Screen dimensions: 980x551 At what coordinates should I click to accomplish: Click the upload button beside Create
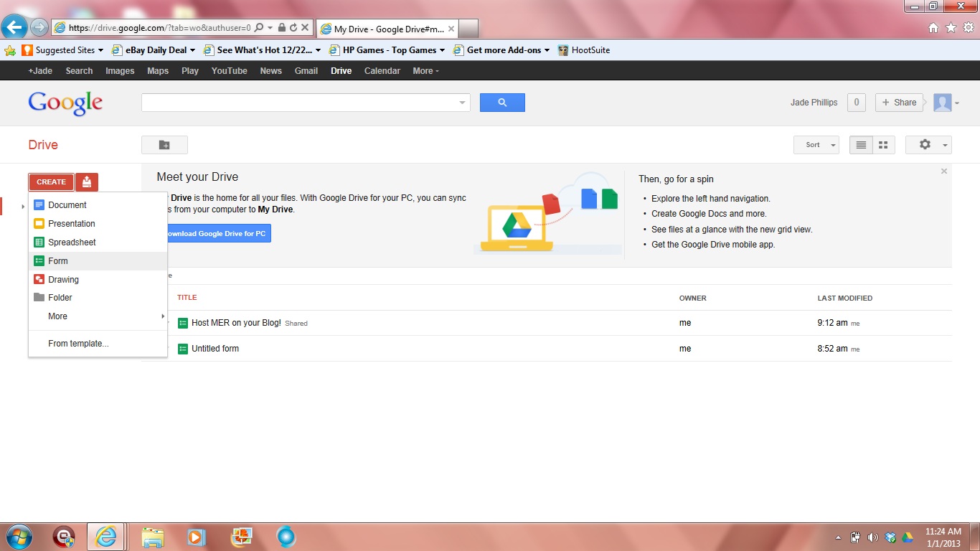86,182
